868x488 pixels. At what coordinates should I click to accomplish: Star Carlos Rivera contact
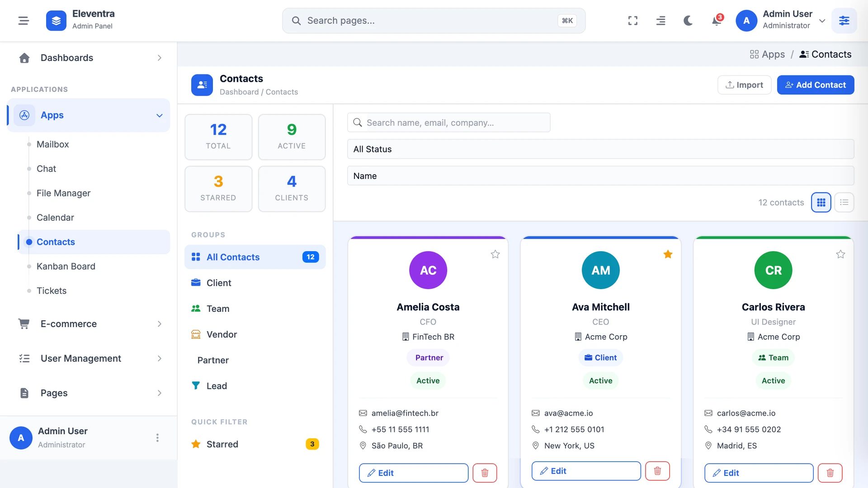point(840,254)
